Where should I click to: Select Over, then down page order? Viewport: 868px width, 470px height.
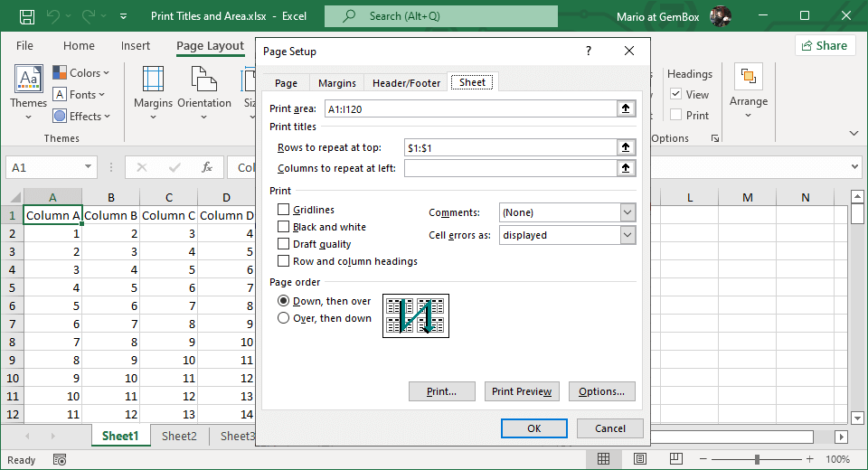click(x=284, y=318)
